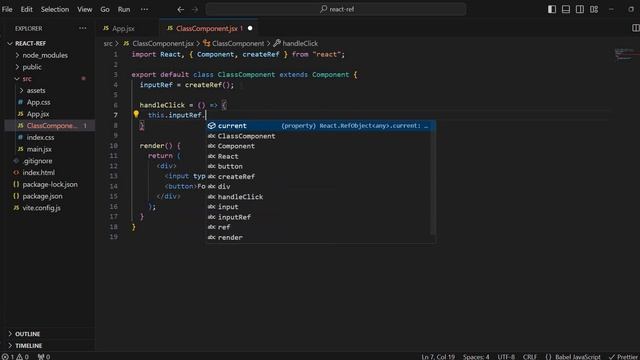Pick the button suggestion

pos(320,167)
